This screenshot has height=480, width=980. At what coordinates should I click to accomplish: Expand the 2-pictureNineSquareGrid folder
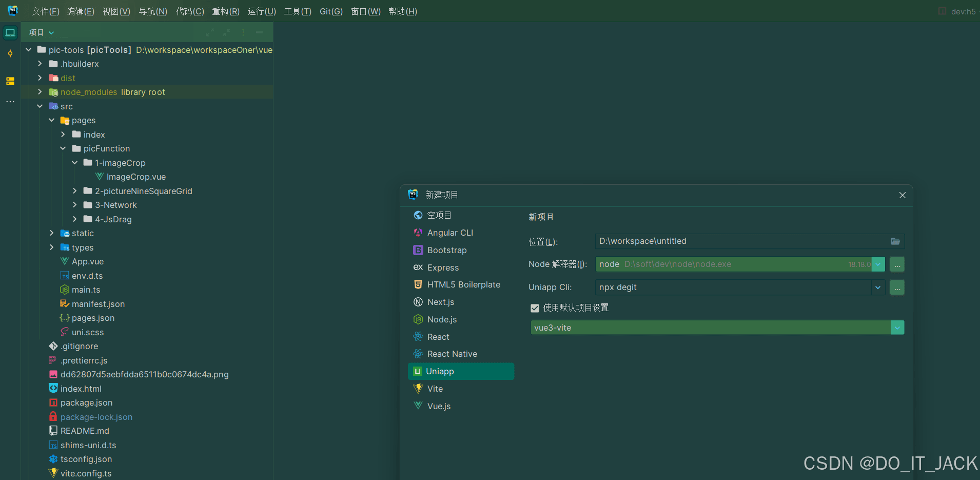tap(75, 191)
